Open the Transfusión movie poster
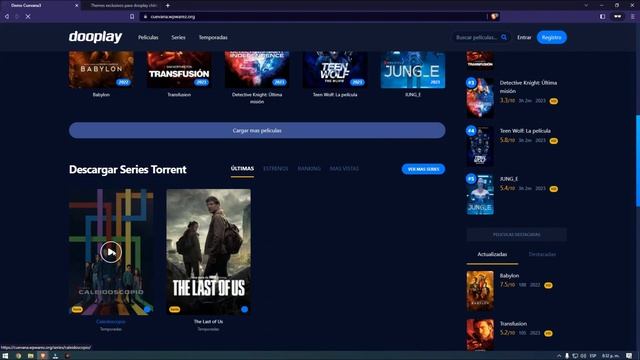Viewport: 640px width, 360px height. [x=179, y=69]
